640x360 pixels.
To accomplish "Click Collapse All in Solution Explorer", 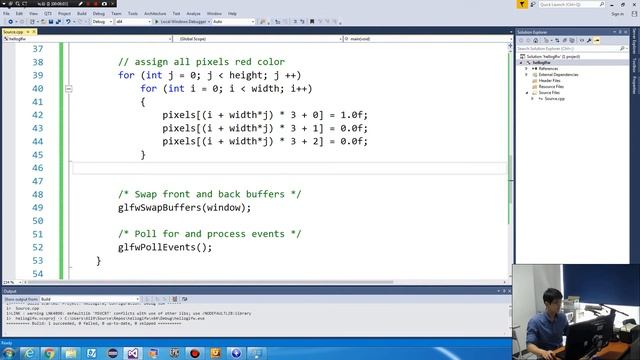I will point(565,40).
